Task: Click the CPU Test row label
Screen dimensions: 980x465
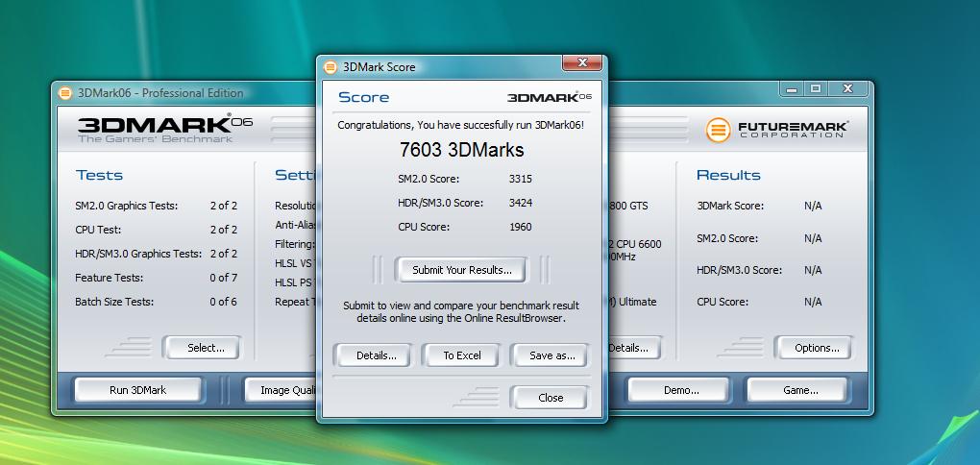Action: tap(98, 230)
